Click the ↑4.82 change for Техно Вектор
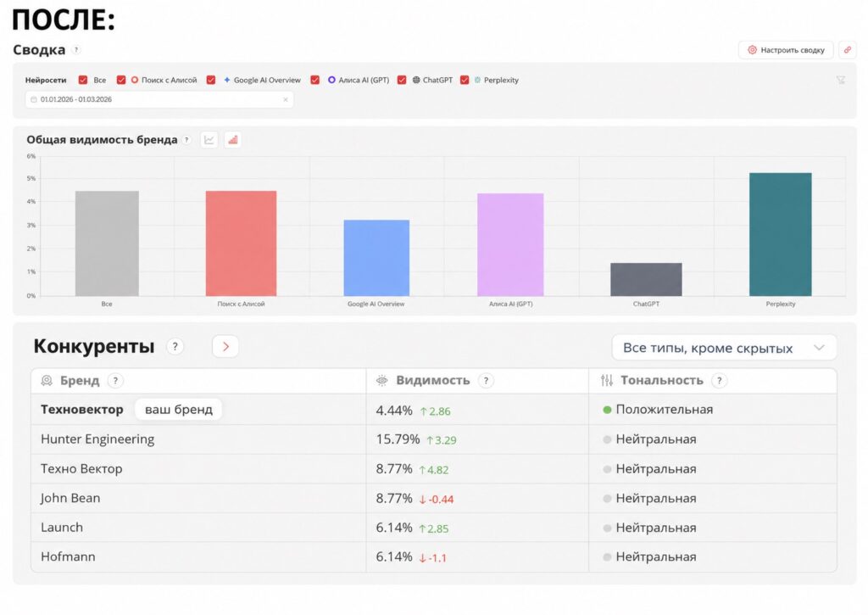 coord(433,470)
